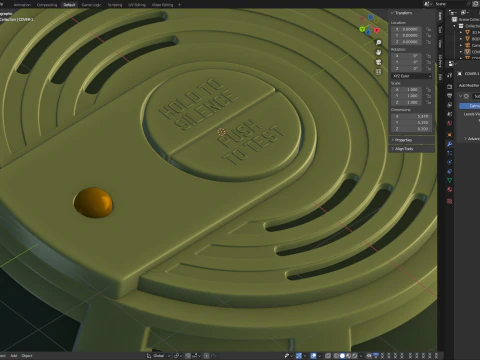Switch to the Default workspace tab
The width and height of the screenshot is (480, 360).
click(69, 5)
